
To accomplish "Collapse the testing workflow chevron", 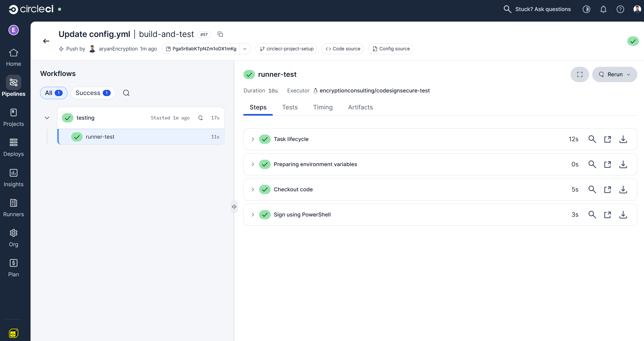I will tap(47, 118).
